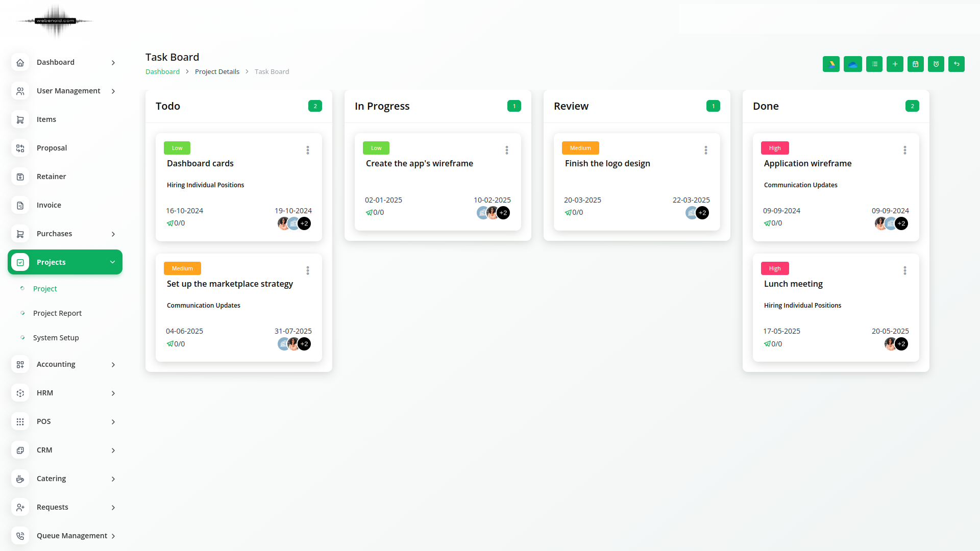
Task: Expand the POS chevron
Action: tap(113, 422)
